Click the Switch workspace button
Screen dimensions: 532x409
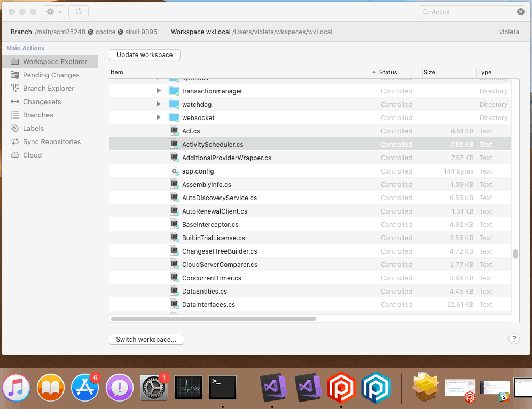tap(146, 339)
